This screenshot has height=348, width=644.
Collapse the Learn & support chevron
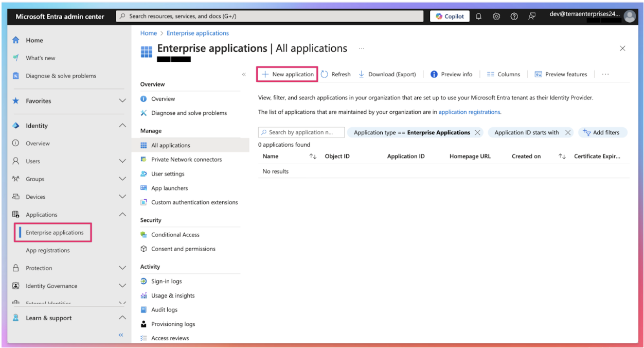122,318
